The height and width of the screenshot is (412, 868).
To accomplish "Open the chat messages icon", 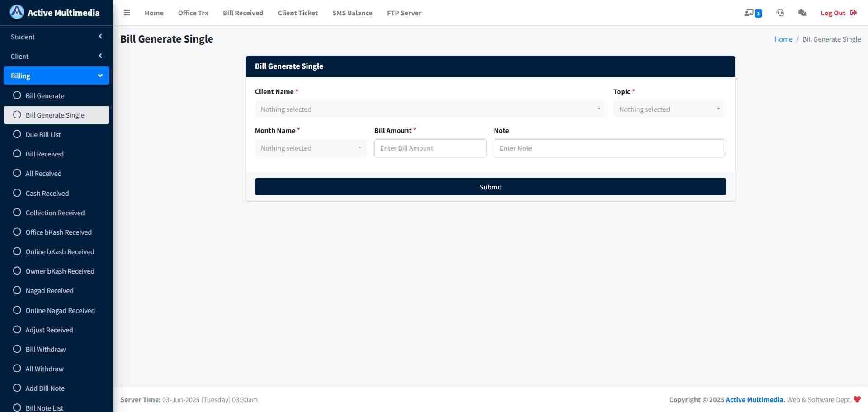I will (802, 13).
